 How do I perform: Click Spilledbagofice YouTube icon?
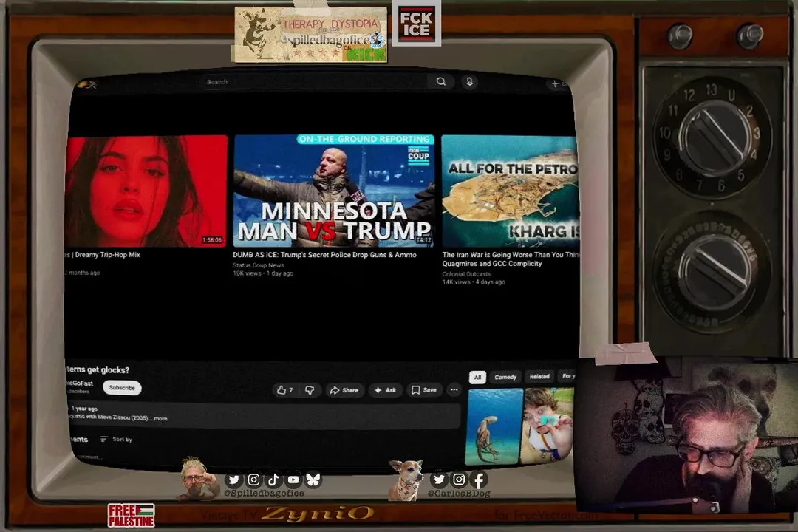[293, 480]
